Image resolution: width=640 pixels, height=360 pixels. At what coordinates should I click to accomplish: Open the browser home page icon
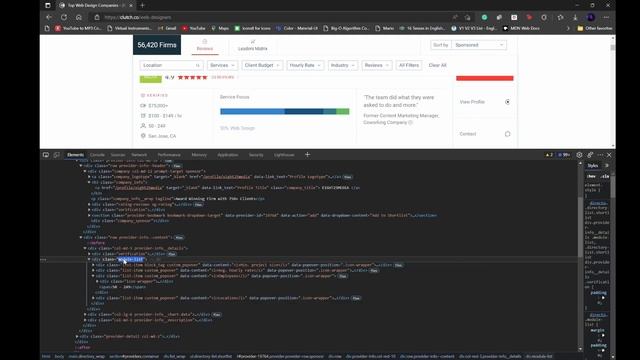click(x=79, y=18)
